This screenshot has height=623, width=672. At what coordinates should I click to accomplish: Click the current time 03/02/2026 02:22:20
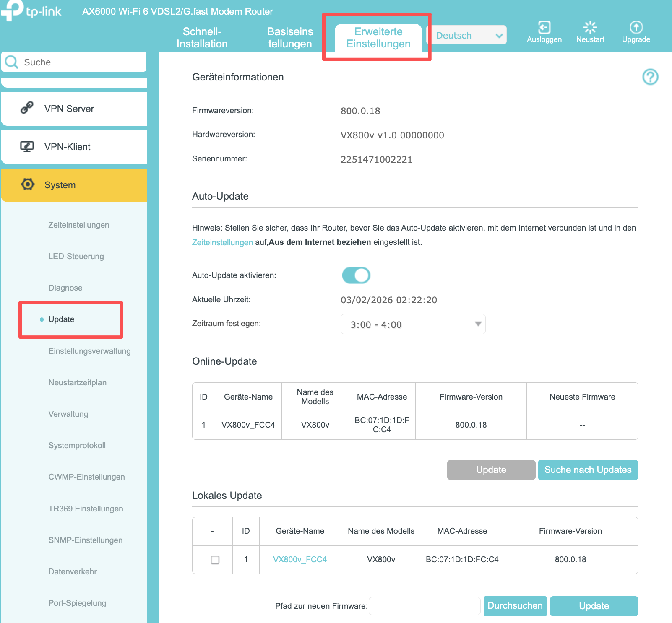[389, 300]
